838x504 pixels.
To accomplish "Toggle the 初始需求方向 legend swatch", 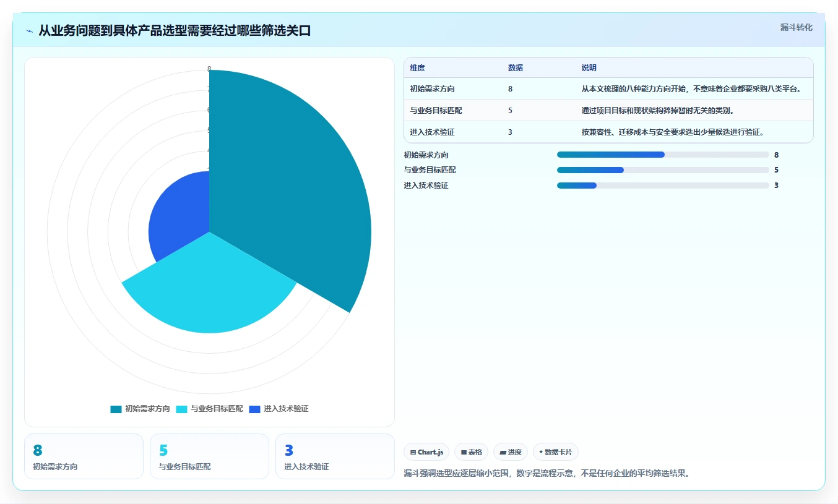I will [116, 409].
